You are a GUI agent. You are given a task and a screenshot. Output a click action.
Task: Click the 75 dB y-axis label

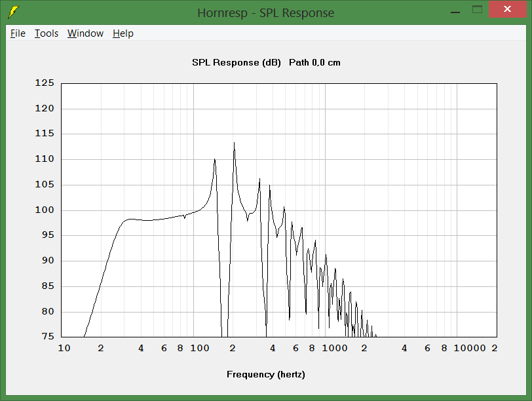[48, 336]
